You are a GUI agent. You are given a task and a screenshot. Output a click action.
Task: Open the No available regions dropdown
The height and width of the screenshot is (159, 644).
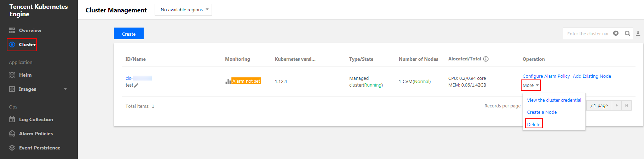(x=183, y=10)
